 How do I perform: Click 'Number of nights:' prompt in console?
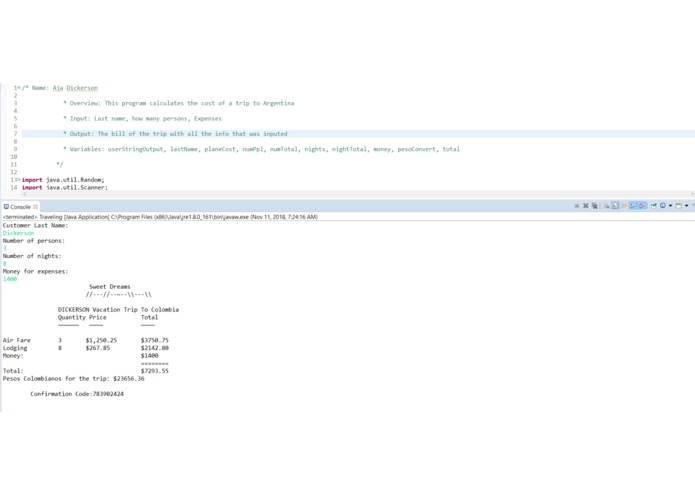tap(32, 256)
